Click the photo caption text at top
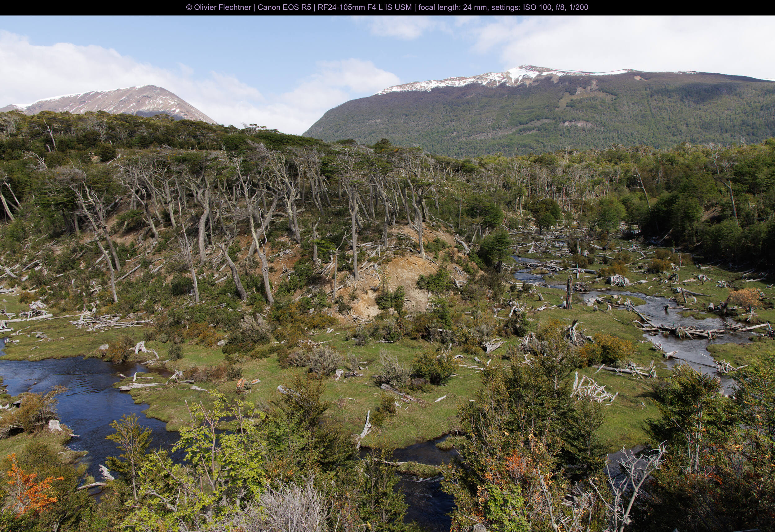Viewport: 775px width, 532px height. 387,7
